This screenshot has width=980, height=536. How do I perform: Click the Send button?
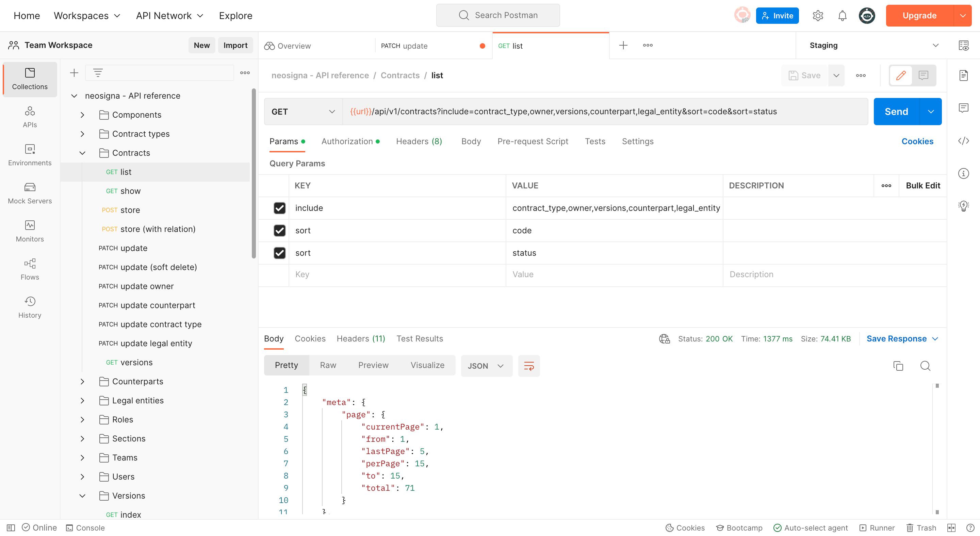pos(896,111)
